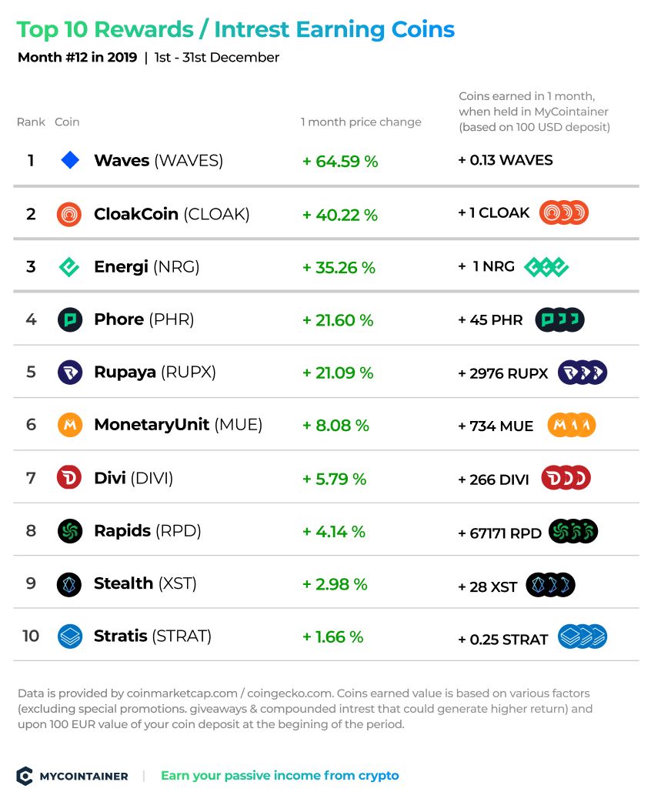Select the green Energi logo icon
The image size is (661, 812).
pos(68,267)
